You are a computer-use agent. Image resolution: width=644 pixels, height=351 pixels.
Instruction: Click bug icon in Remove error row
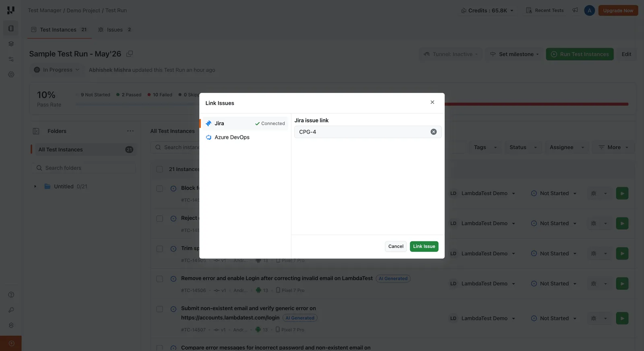click(593, 284)
